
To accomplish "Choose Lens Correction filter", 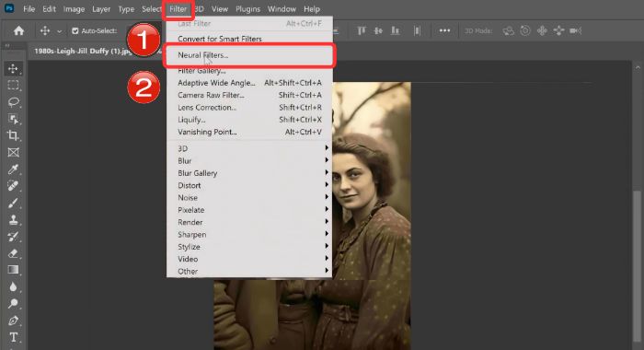I will click(x=249, y=108).
